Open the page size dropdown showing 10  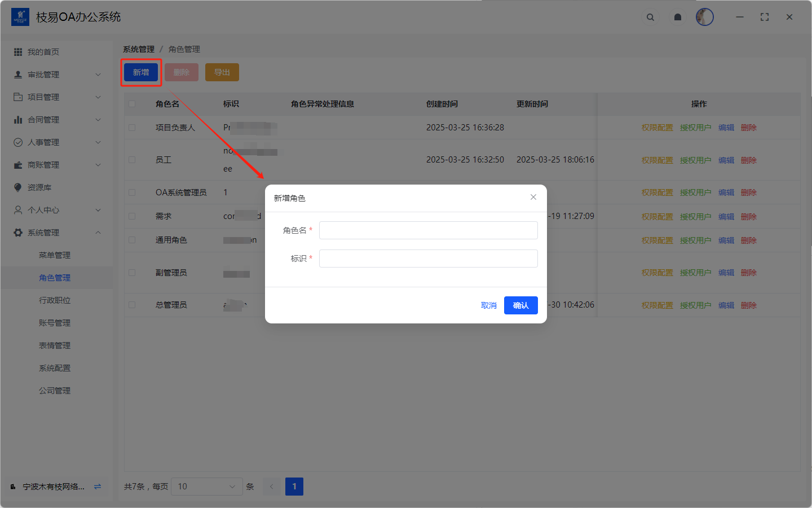[206, 487]
